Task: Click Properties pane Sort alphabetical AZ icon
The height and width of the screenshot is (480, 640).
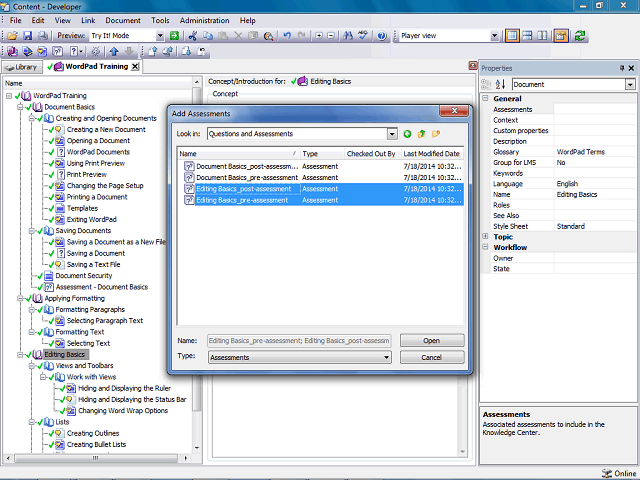Action: coord(500,84)
